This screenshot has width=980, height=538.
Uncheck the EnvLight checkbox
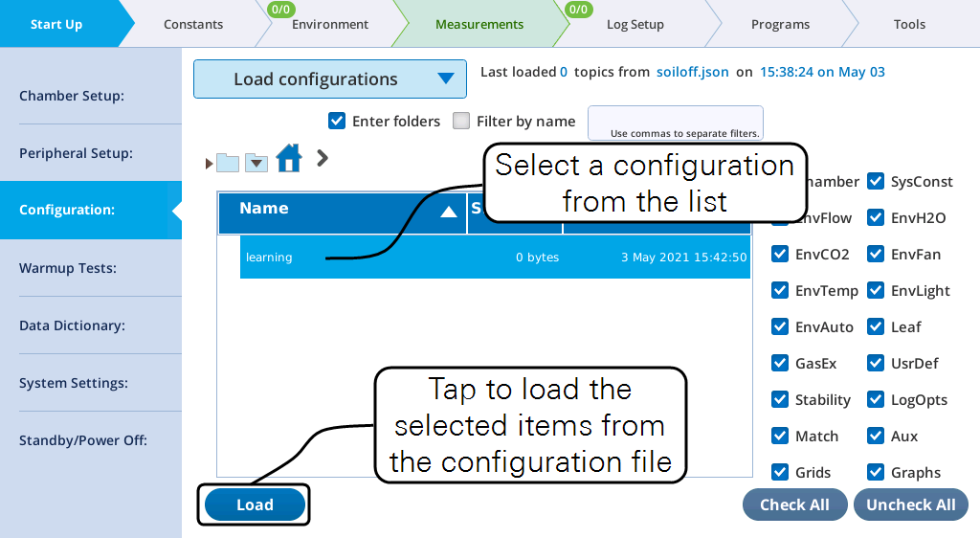pos(876,291)
